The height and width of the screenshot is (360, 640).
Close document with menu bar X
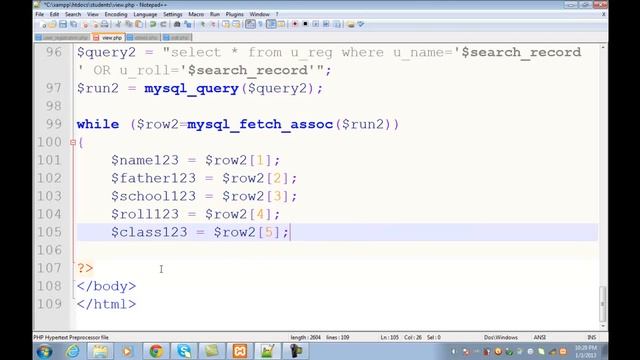pos(604,14)
